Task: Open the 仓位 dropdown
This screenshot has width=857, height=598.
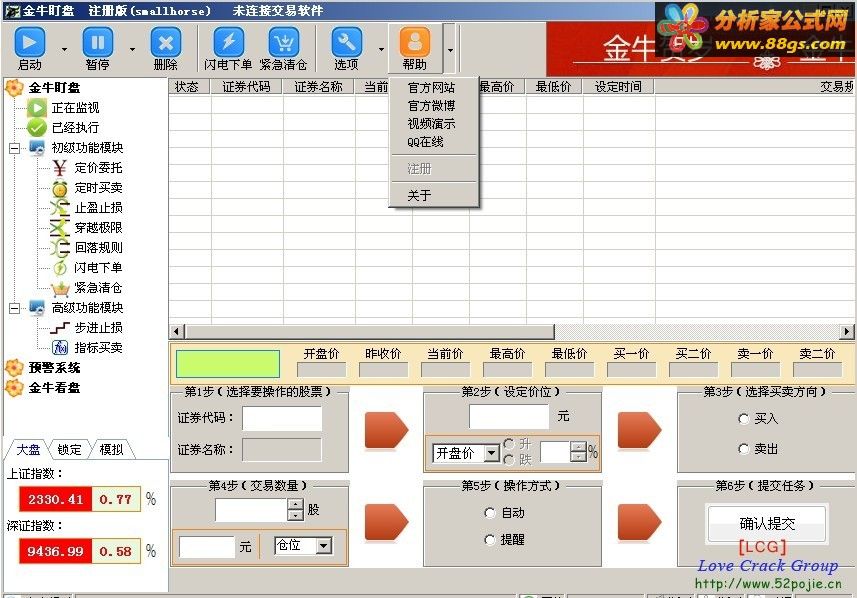Action: [324, 546]
